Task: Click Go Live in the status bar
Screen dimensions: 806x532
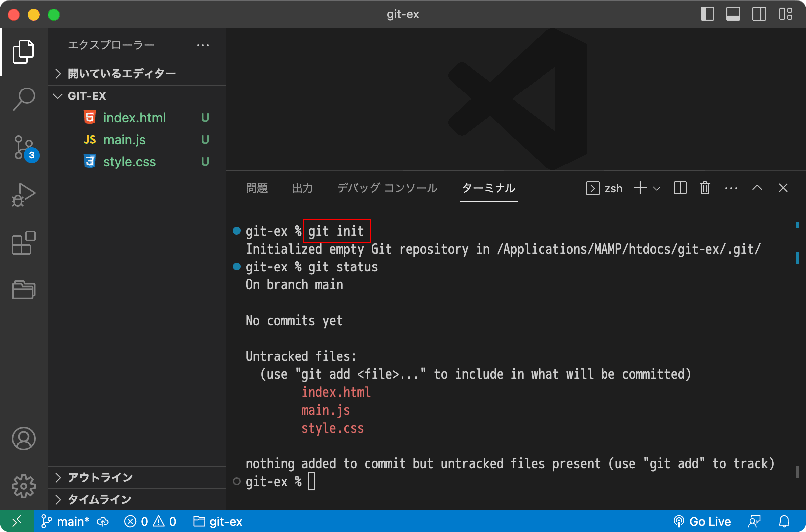Action: [x=702, y=521]
